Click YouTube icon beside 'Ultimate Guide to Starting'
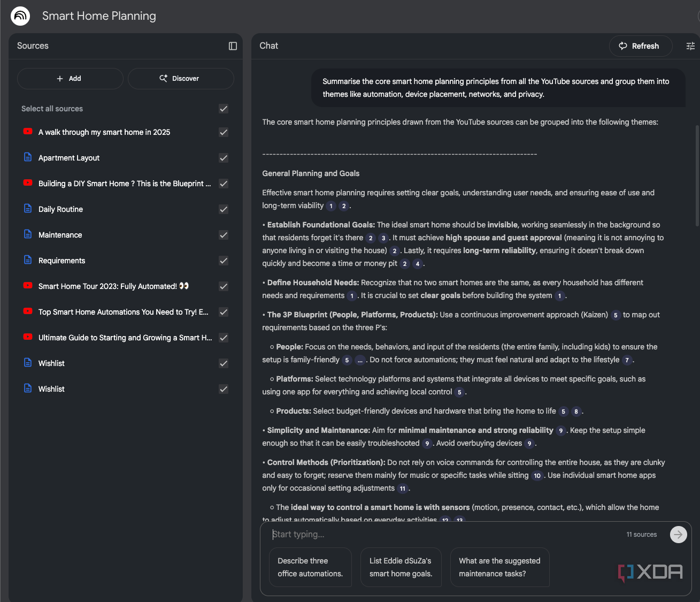700x602 pixels. coord(28,337)
